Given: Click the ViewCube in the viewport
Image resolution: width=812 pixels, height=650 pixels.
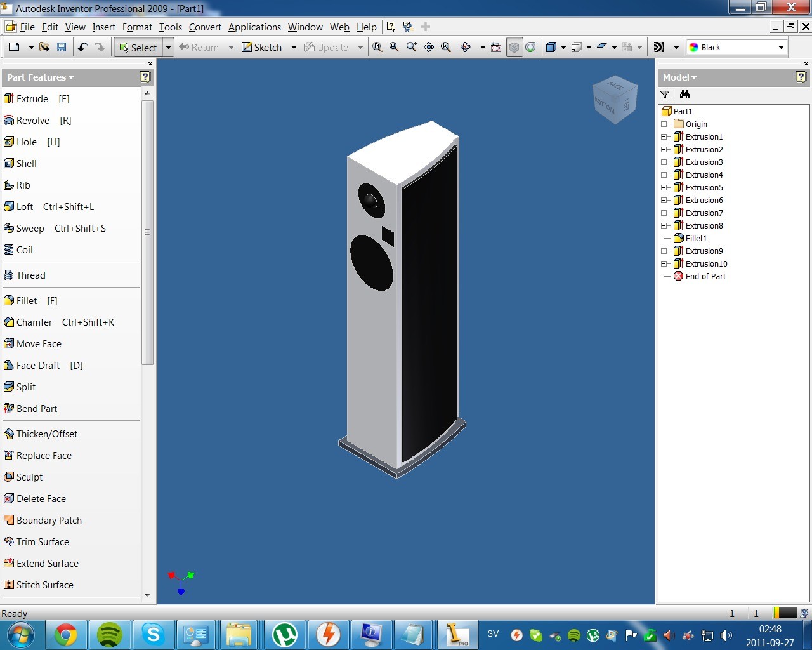Looking at the screenshot, I should pyautogui.click(x=614, y=100).
